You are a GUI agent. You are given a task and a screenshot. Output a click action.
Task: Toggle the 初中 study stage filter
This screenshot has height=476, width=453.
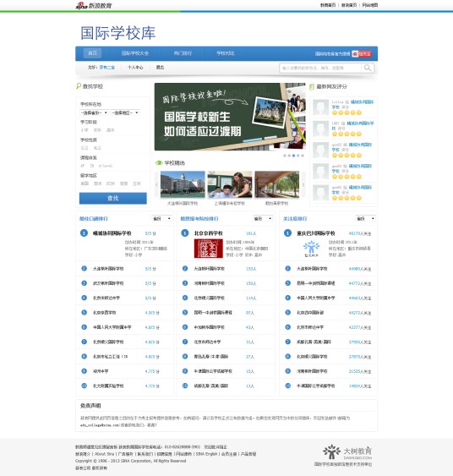pyautogui.click(x=97, y=130)
